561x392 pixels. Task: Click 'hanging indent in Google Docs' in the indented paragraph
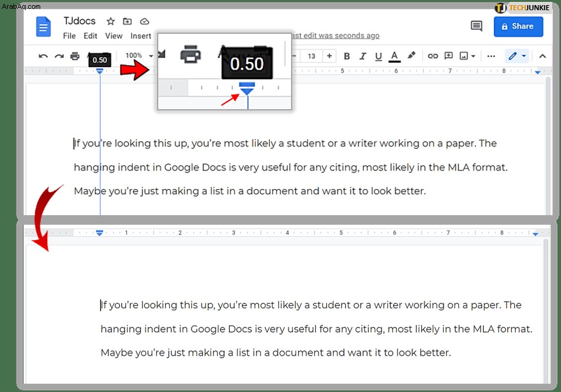(x=176, y=329)
